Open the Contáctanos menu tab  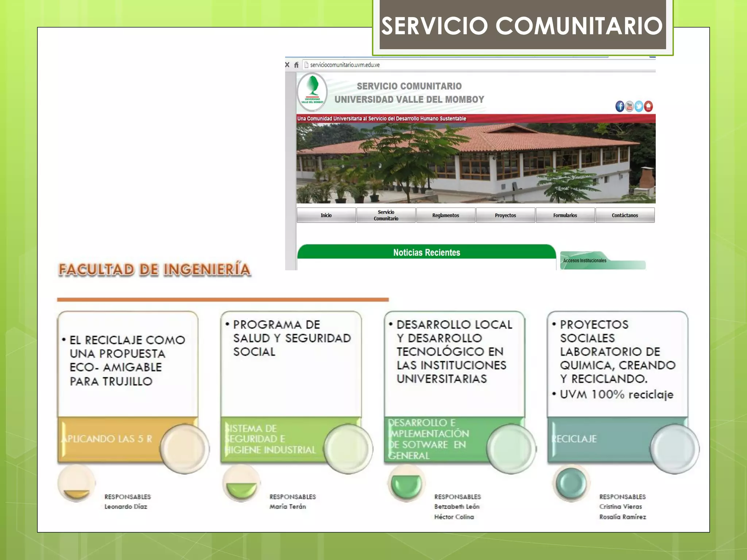tap(625, 215)
